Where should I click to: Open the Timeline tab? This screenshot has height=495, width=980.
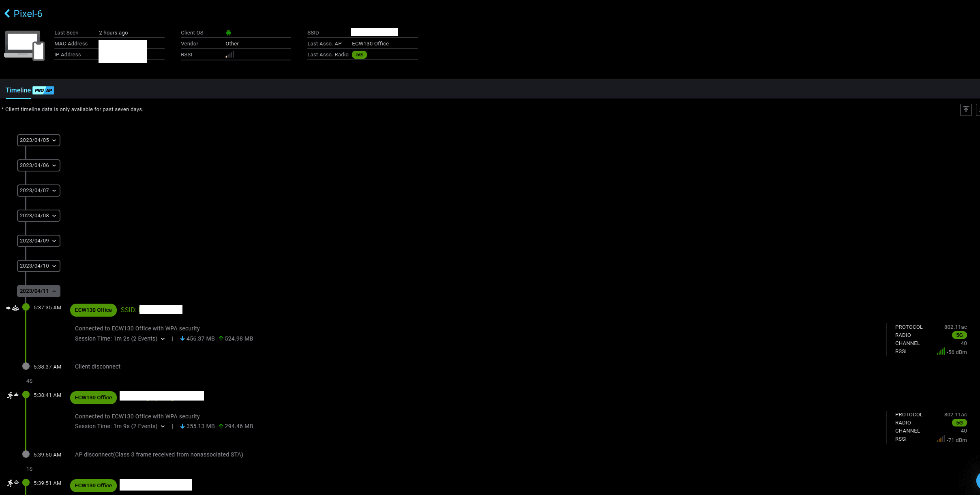(x=18, y=90)
